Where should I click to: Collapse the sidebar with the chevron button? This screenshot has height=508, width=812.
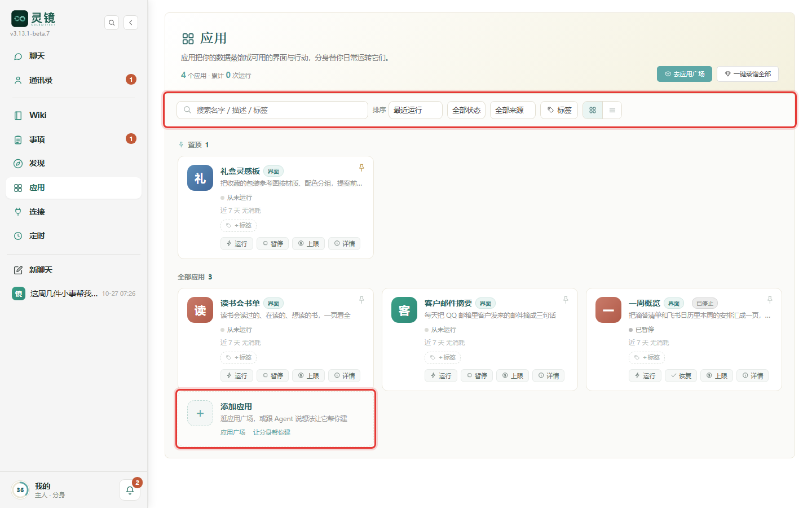(131, 23)
